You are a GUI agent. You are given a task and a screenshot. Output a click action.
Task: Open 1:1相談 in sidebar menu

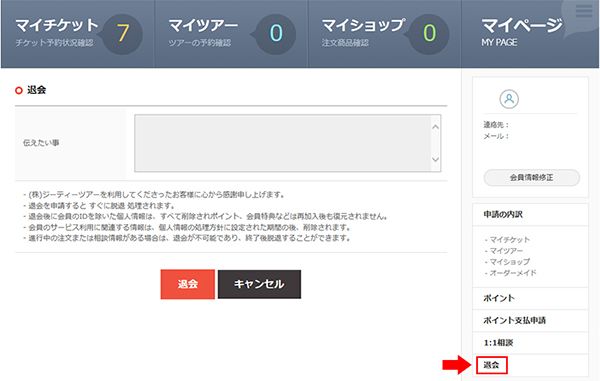point(530,343)
